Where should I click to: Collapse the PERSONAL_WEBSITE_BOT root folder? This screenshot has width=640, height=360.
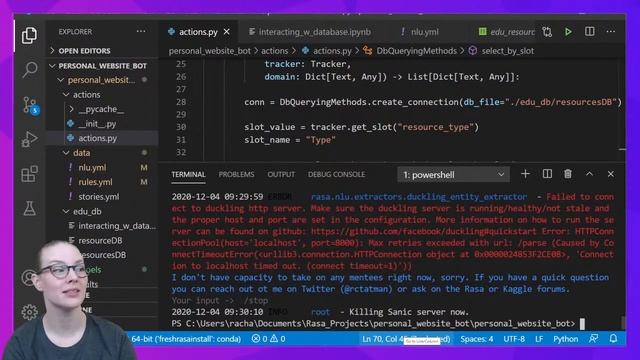pyautogui.click(x=102, y=66)
